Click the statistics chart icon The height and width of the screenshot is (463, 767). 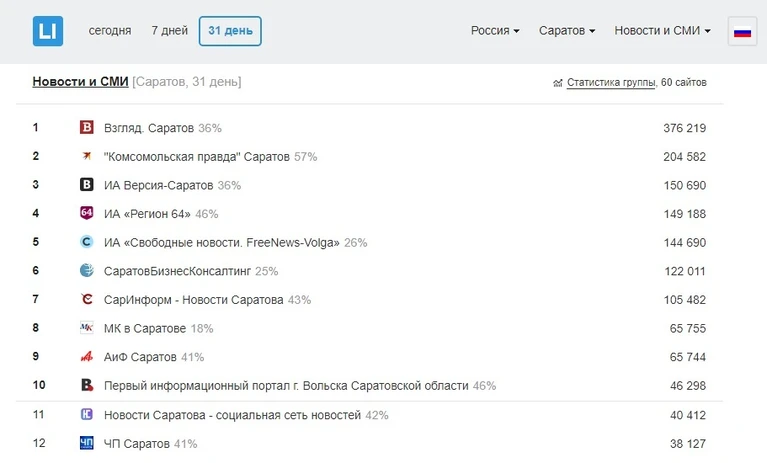coord(558,83)
